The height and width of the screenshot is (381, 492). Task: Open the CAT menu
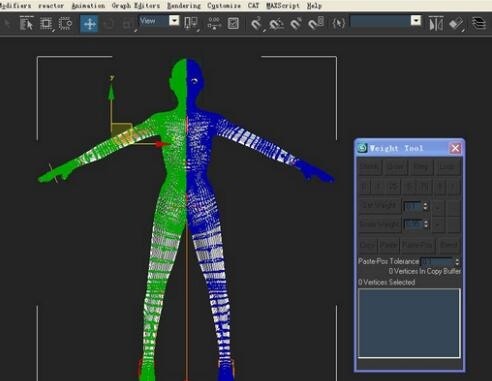[x=253, y=6]
